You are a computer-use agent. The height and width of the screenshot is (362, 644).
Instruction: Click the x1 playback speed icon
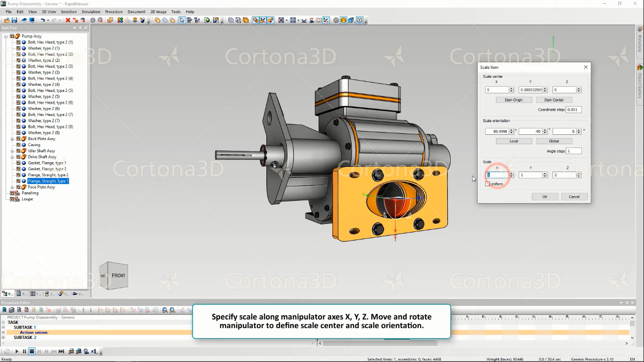tap(94, 351)
